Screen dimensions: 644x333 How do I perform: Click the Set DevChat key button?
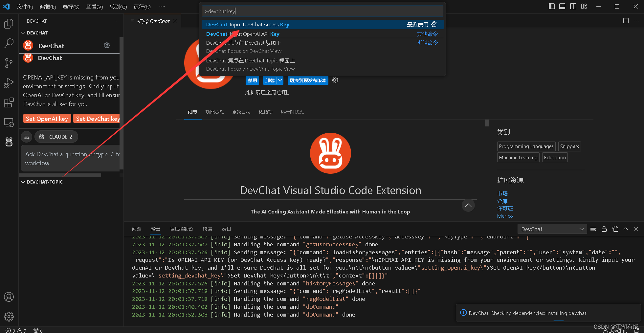97,119
